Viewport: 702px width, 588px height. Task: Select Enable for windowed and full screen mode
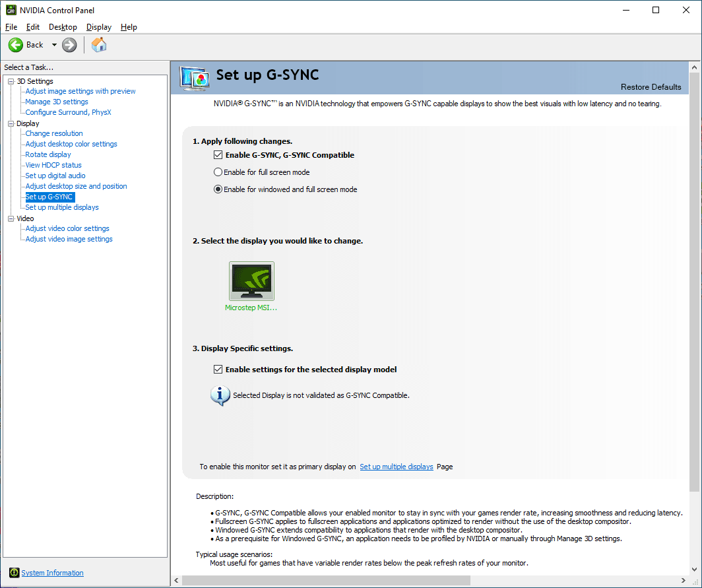[x=218, y=189]
